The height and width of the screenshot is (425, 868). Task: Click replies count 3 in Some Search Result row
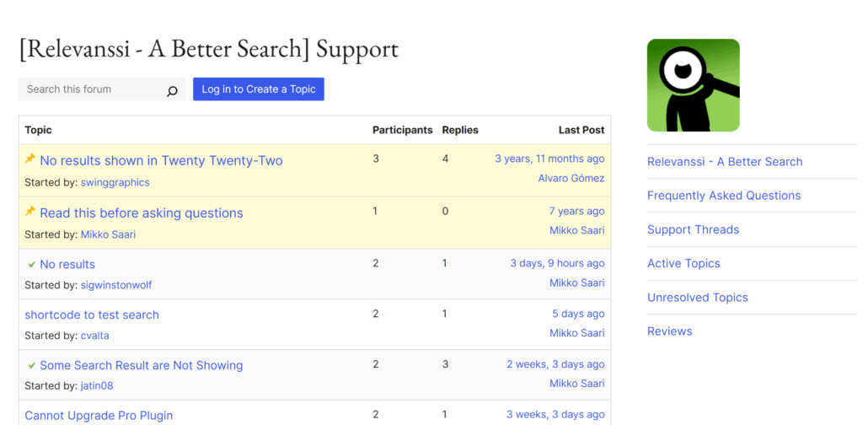pyautogui.click(x=445, y=364)
